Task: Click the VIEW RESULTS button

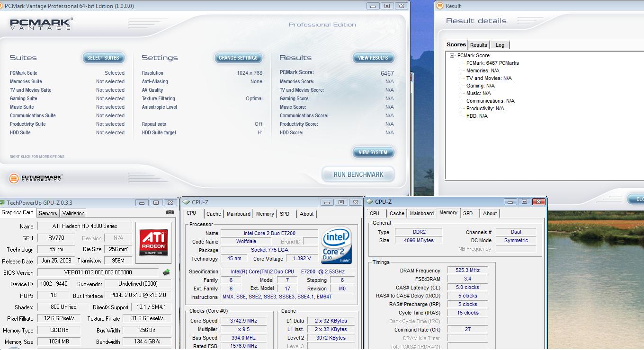Action: click(373, 58)
